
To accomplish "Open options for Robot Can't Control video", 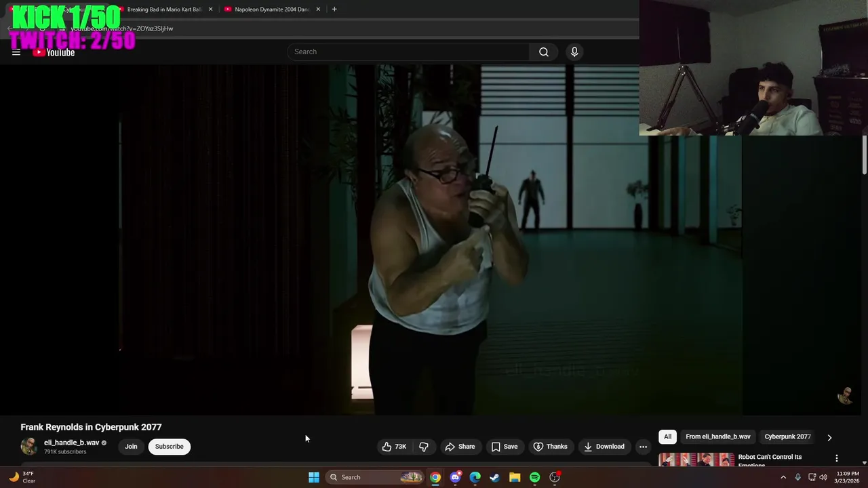I will point(837,458).
